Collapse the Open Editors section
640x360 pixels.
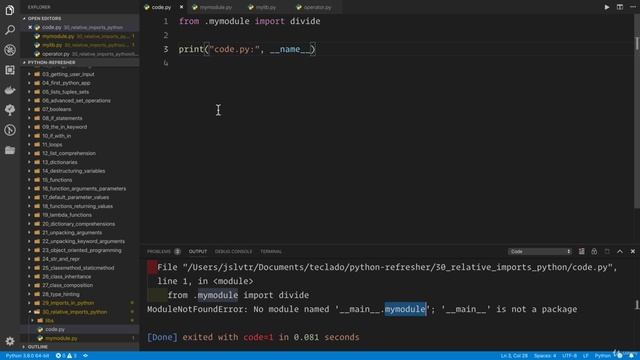(x=80, y=18)
